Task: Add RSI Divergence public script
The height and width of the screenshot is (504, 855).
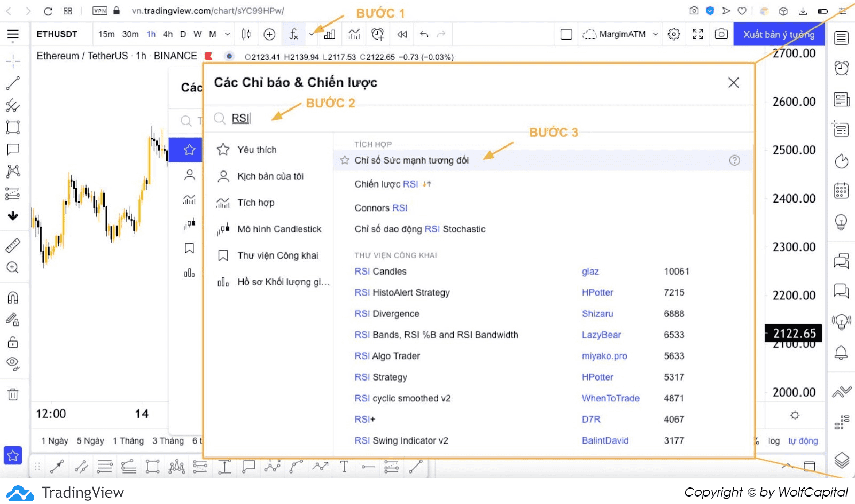Action: (x=387, y=314)
